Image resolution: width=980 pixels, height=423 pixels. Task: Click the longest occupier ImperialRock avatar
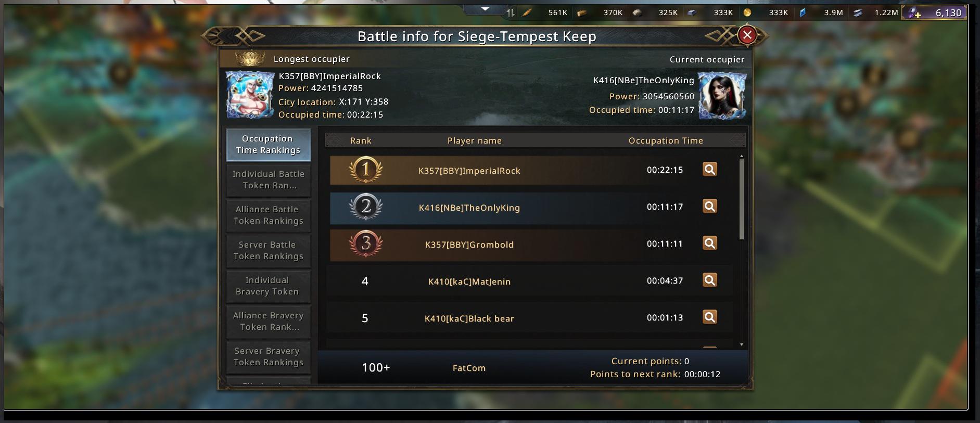coord(250,95)
